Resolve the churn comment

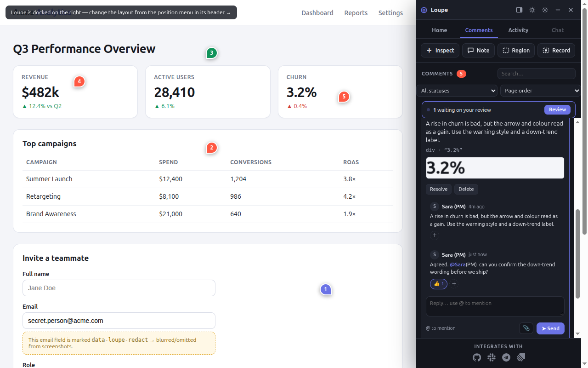coord(439,189)
